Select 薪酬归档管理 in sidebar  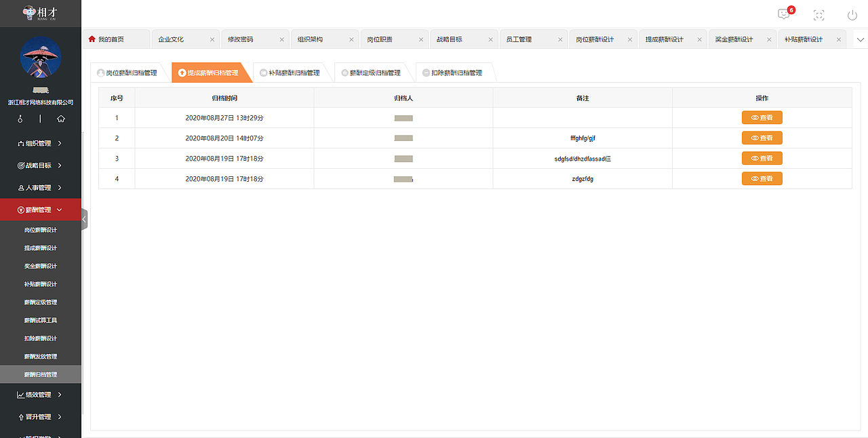(x=41, y=374)
